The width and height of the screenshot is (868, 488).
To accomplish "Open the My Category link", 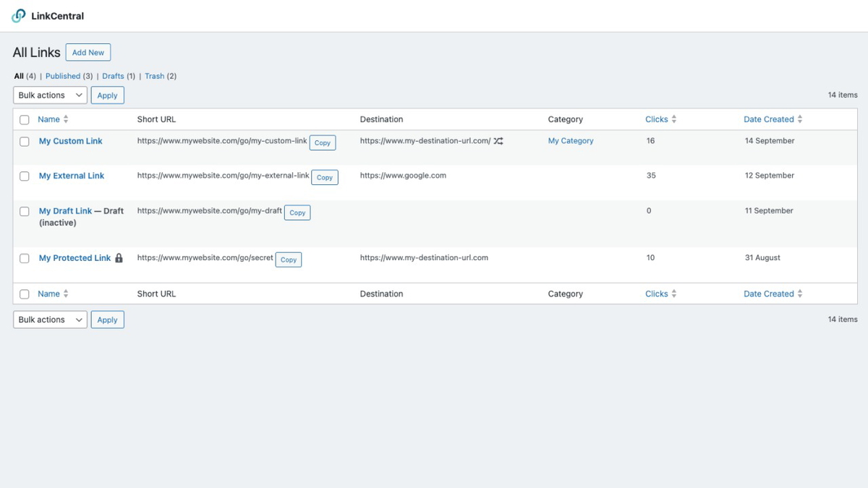I will [571, 140].
